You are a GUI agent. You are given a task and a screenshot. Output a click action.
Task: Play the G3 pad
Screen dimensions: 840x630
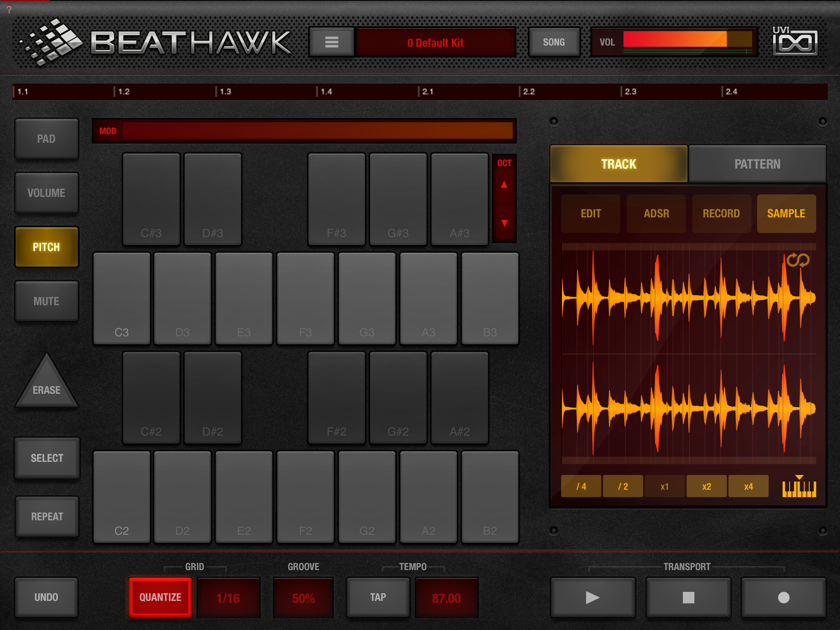[x=367, y=299]
